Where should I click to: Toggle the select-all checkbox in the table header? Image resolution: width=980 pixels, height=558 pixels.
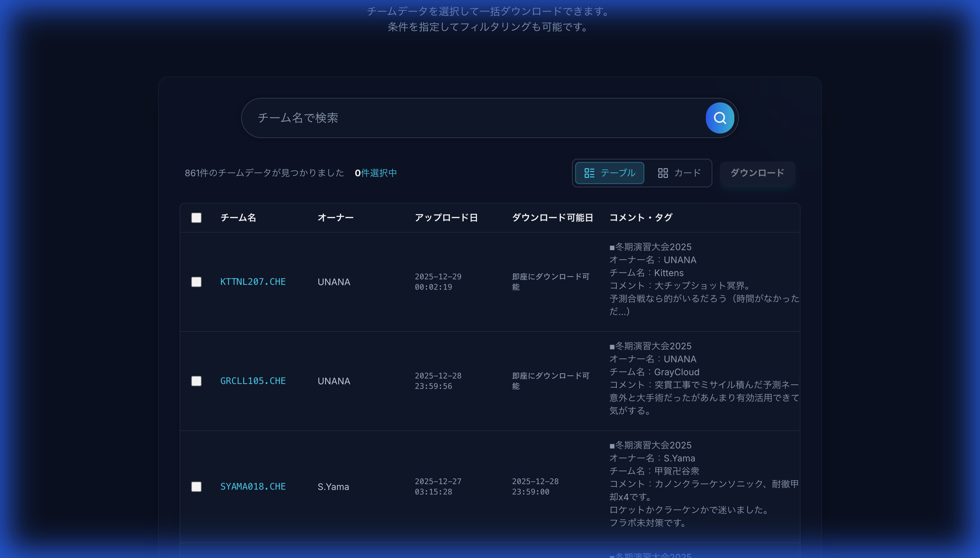click(x=196, y=217)
